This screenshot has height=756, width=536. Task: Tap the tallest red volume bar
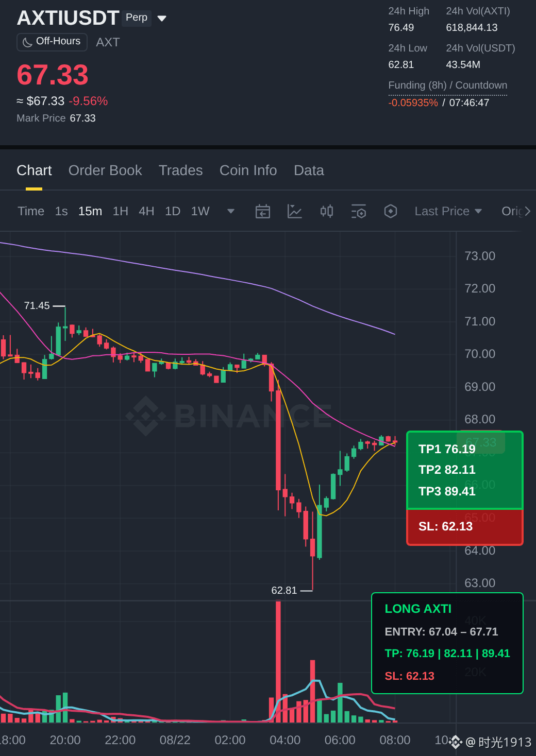coord(278,662)
